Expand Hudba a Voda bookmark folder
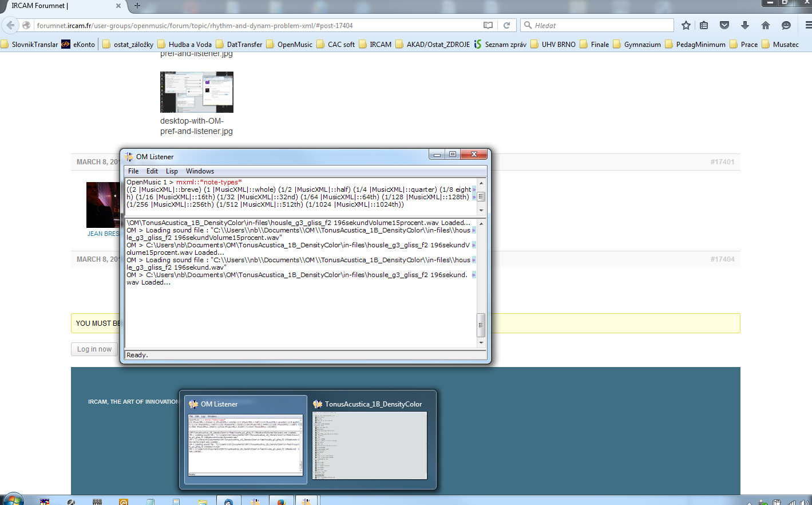Image resolution: width=812 pixels, height=505 pixels. (x=185, y=44)
